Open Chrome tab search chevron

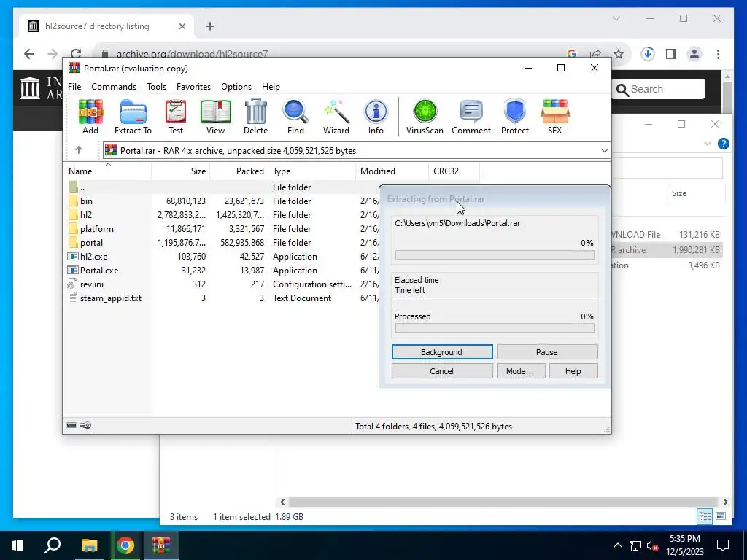coord(616,18)
